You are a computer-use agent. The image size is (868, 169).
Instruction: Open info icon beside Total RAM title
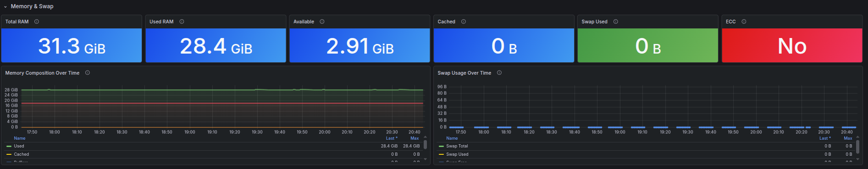(37, 22)
